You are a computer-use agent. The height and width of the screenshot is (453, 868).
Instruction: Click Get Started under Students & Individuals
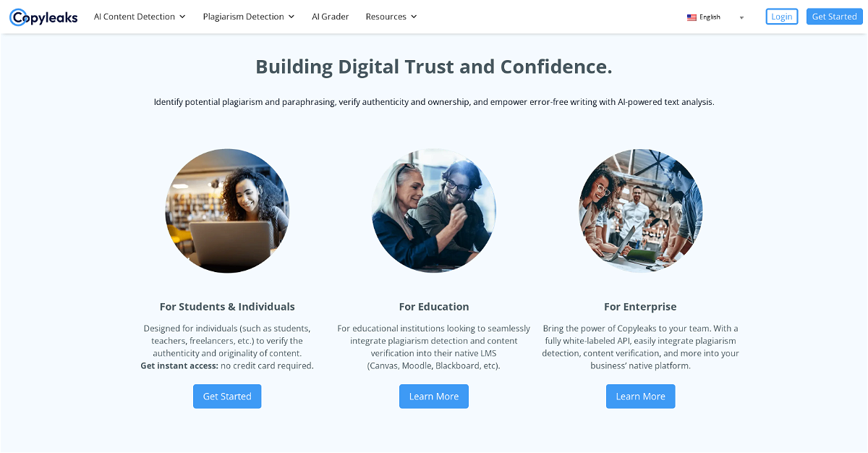227,397
